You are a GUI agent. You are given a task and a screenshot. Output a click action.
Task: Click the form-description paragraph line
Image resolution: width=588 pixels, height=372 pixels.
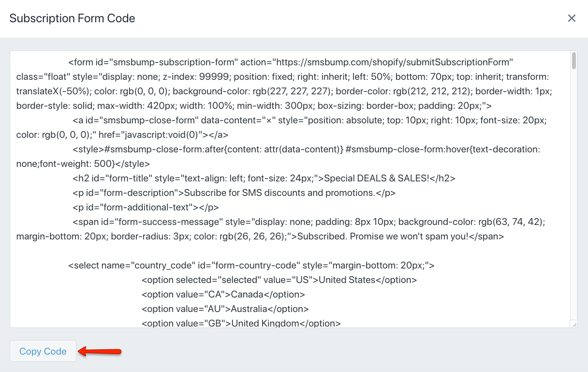tap(234, 193)
